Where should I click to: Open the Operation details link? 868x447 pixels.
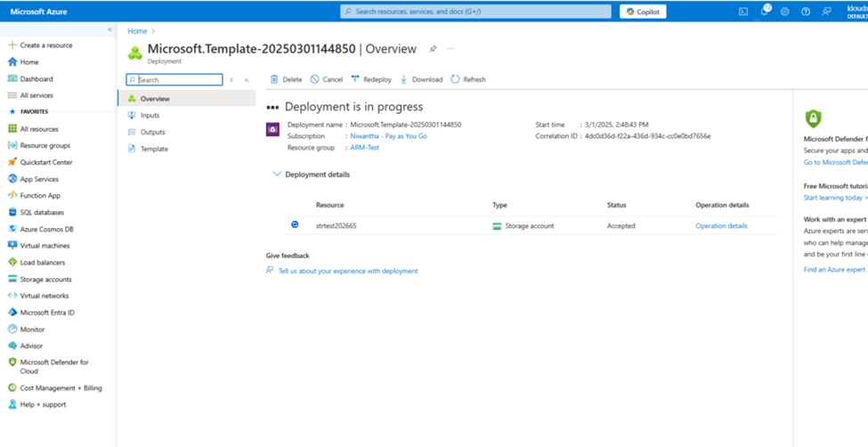pyautogui.click(x=721, y=226)
